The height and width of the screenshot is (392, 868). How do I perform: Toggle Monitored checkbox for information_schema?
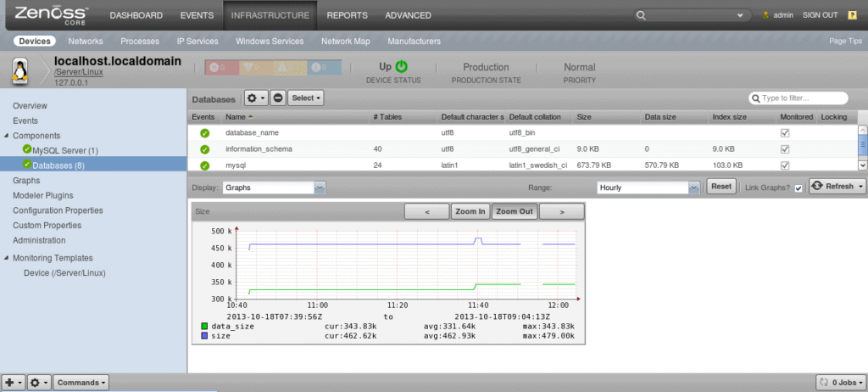tap(784, 149)
